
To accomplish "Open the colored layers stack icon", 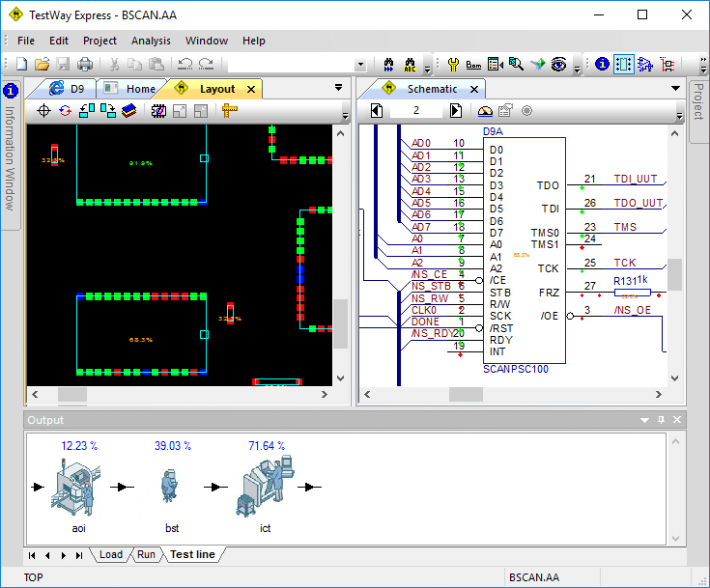I will point(129,110).
